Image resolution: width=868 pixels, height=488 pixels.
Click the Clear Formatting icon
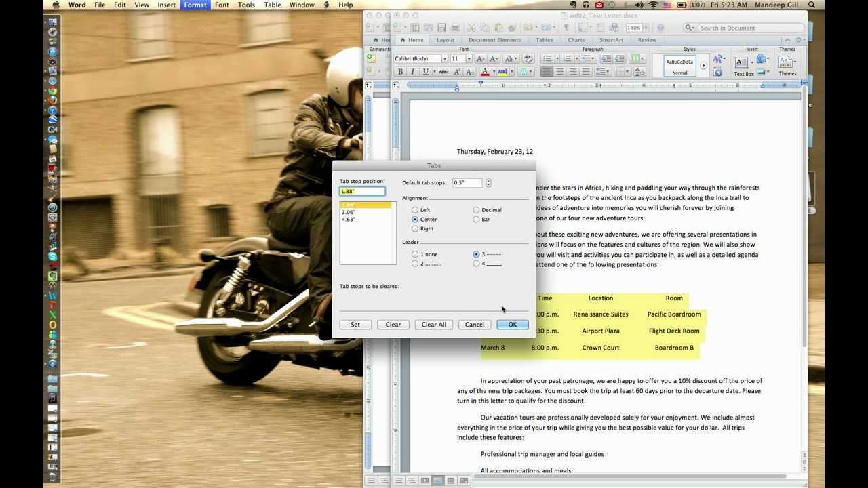pyautogui.click(x=528, y=59)
